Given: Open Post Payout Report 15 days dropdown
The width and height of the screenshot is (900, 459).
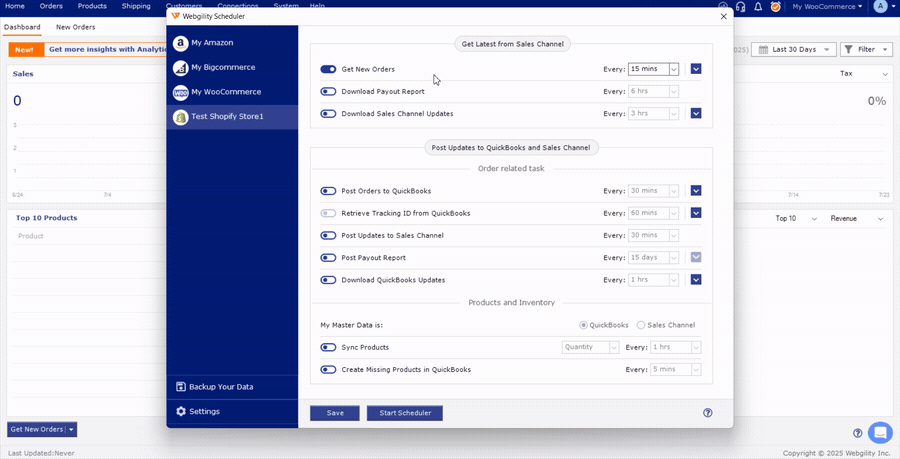Looking at the screenshot, I should (x=654, y=258).
